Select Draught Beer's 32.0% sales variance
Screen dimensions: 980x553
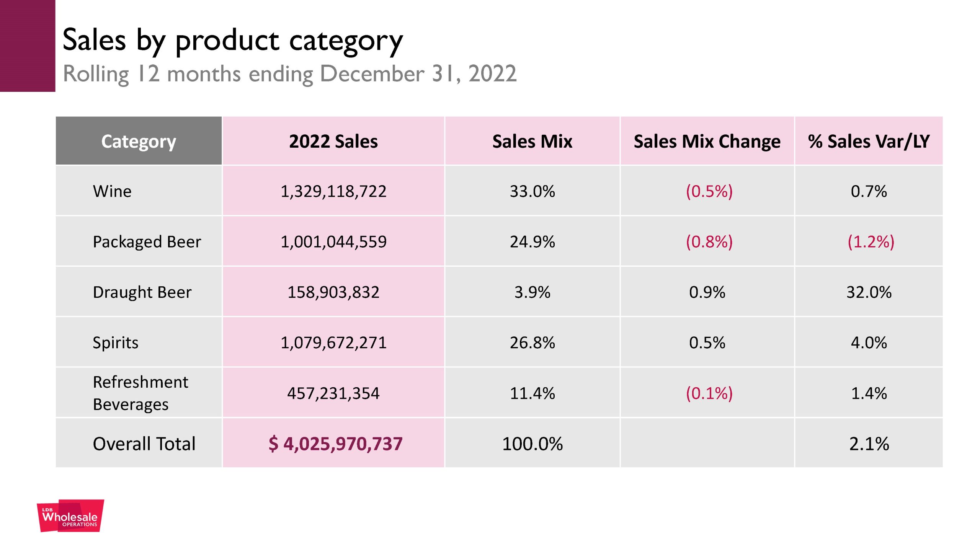pyautogui.click(x=869, y=292)
